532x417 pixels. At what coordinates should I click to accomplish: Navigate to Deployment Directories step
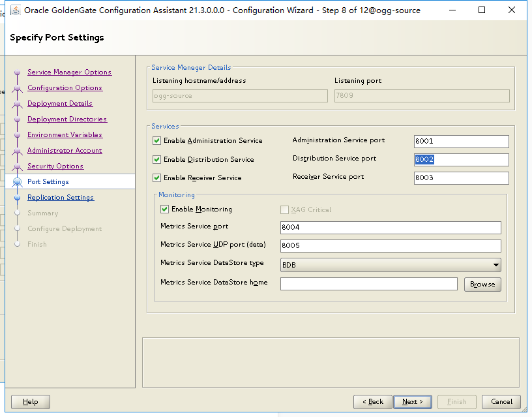pos(67,119)
